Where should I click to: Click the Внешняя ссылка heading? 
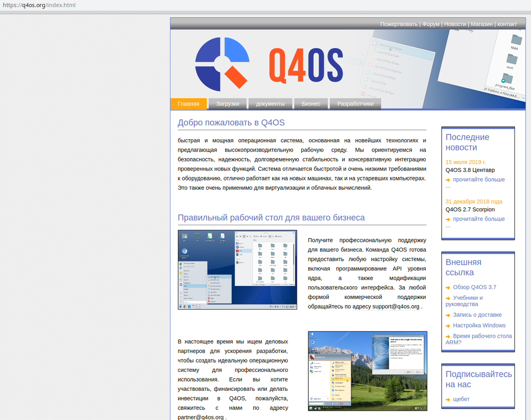(x=463, y=267)
